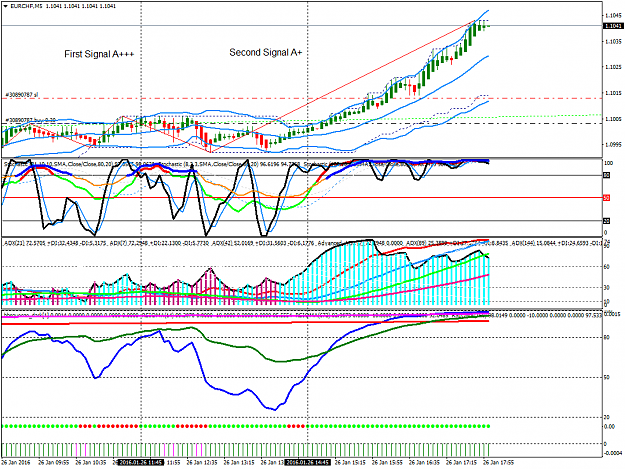This screenshot has width=625, height=469.
Task: Click the '26 Jan 15:55' time axis label
Action: pyautogui.click(x=387, y=463)
